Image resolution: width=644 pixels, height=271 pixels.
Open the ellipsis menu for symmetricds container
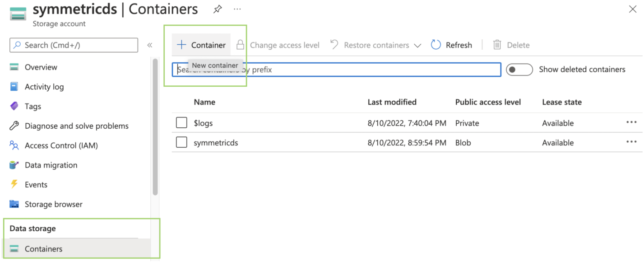click(x=631, y=141)
